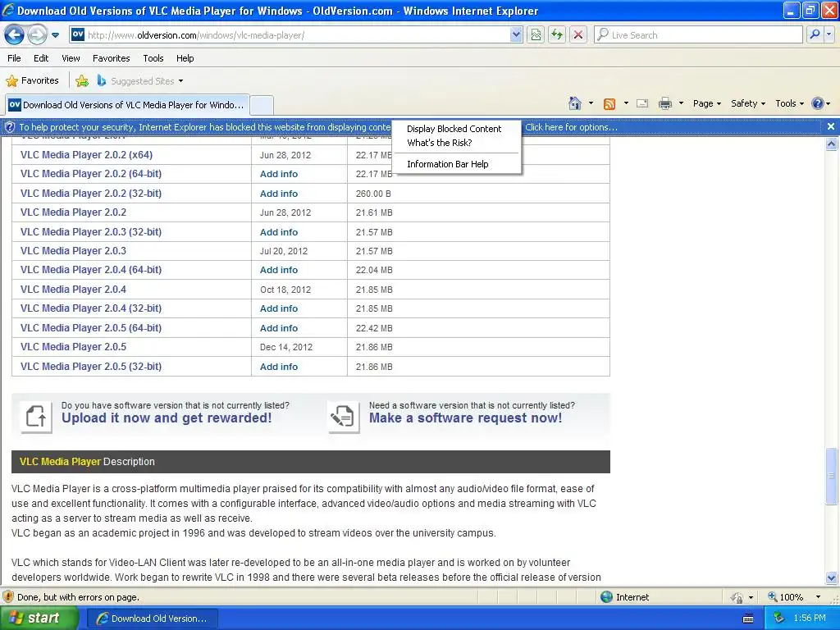
Task: Open Suggested Sites dropdown
Action: tap(139, 81)
